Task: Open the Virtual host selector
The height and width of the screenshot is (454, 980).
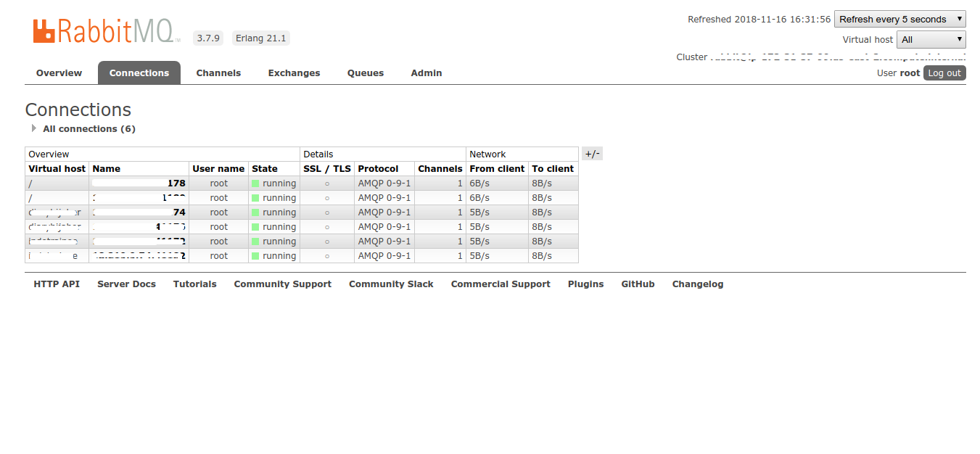Action: [931, 39]
